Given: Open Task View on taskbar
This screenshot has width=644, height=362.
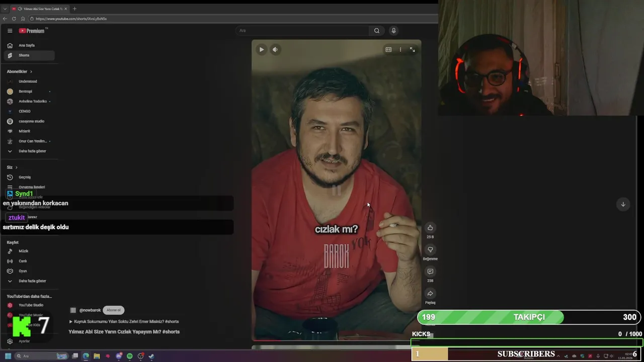Looking at the screenshot, I should (x=75, y=356).
